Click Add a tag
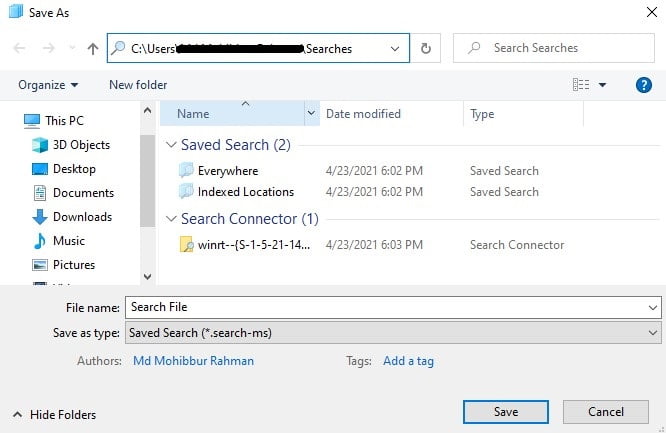666x433 pixels. [408, 361]
